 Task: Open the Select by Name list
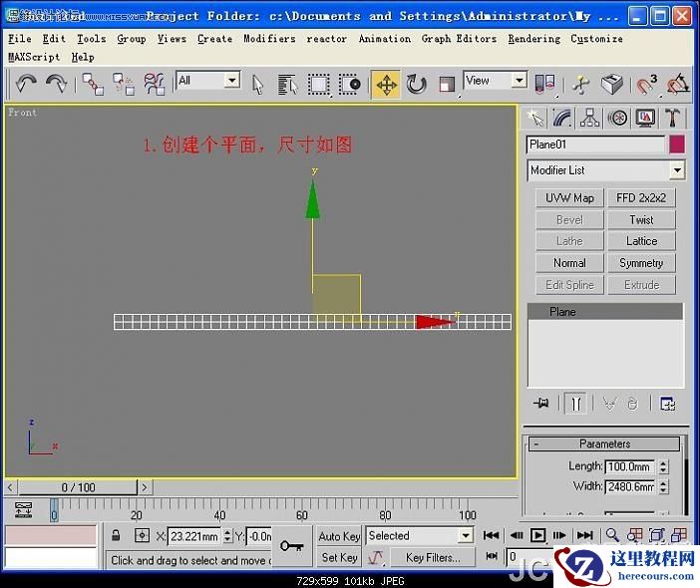point(287,84)
